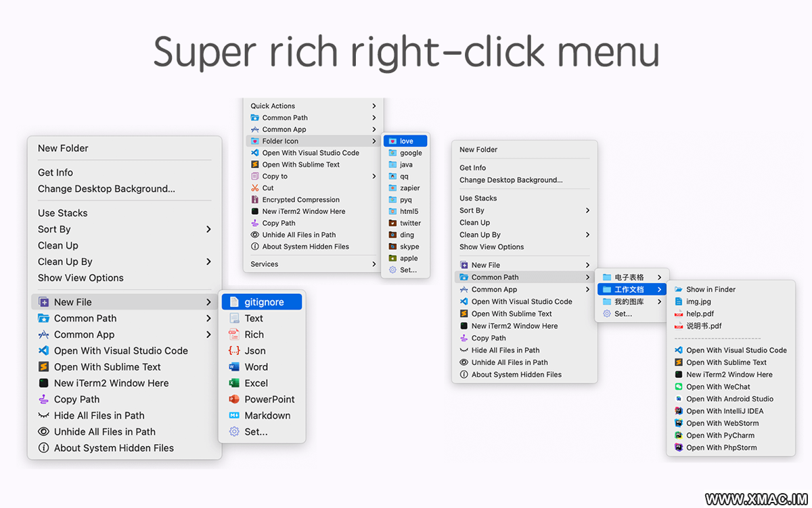
Task: Open the help.pdf file entry
Action: click(700, 314)
